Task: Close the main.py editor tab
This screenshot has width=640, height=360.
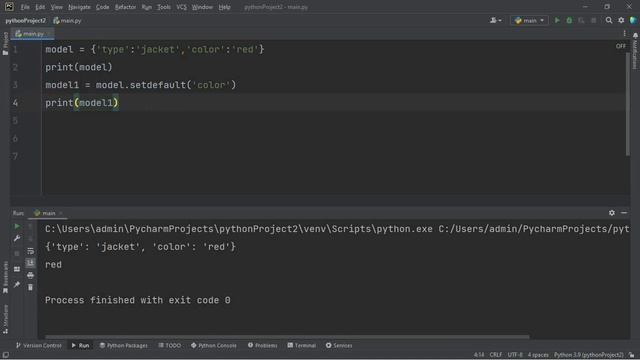Action: click(x=49, y=33)
